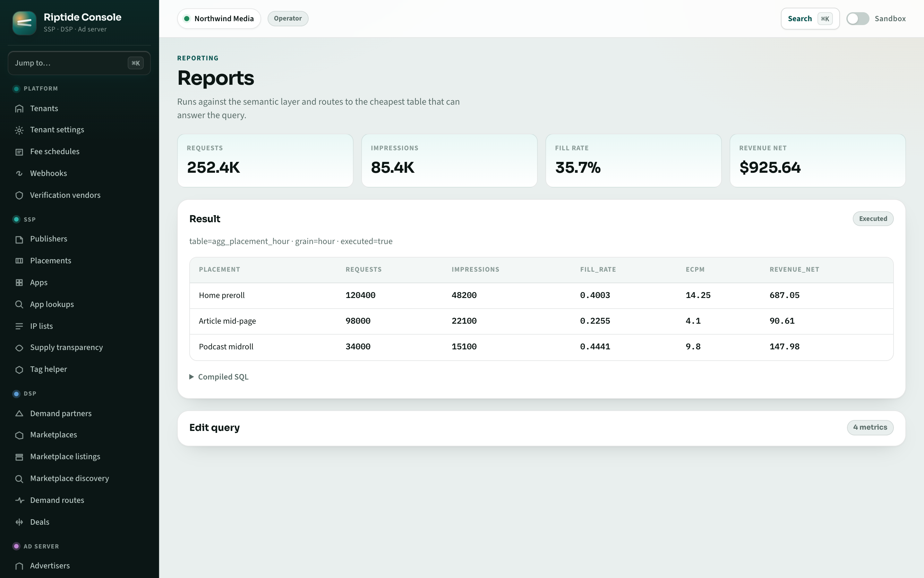Click the Placements columns icon

pos(19,261)
